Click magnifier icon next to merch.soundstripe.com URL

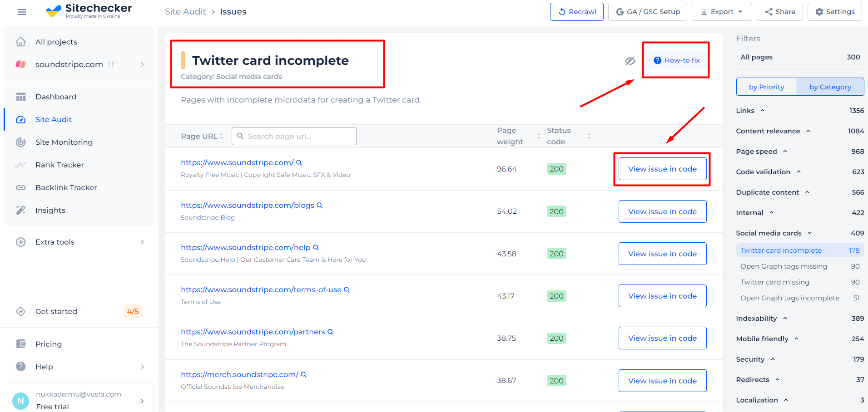[x=303, y=374]
